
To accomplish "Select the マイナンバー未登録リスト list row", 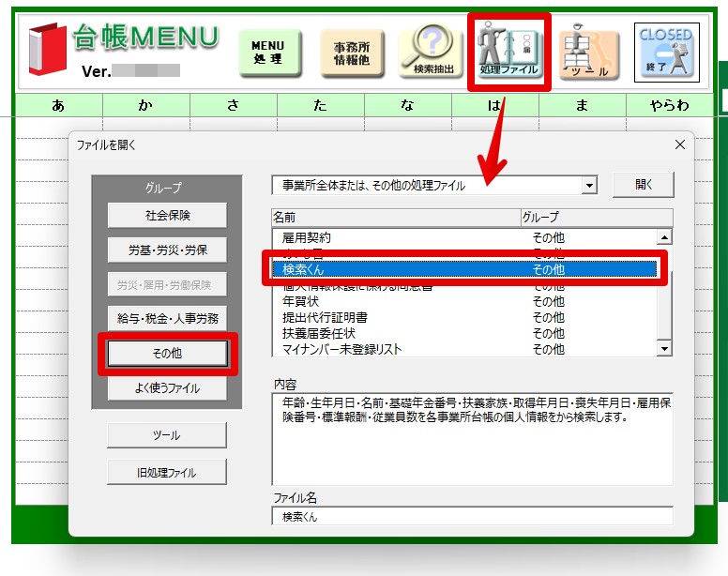I will 464,349.
